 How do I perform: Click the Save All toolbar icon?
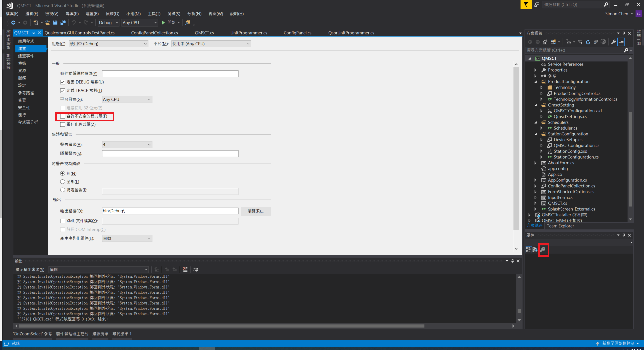tap(63, 23)
